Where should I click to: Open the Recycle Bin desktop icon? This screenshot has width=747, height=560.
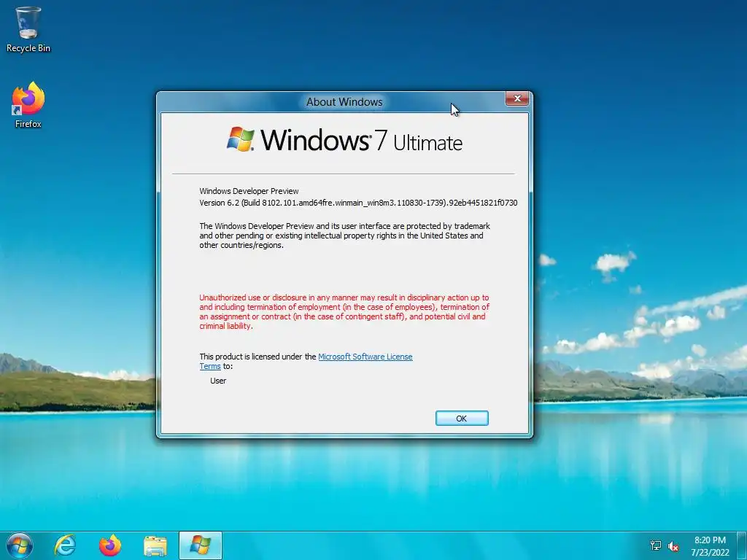point(28,29)
